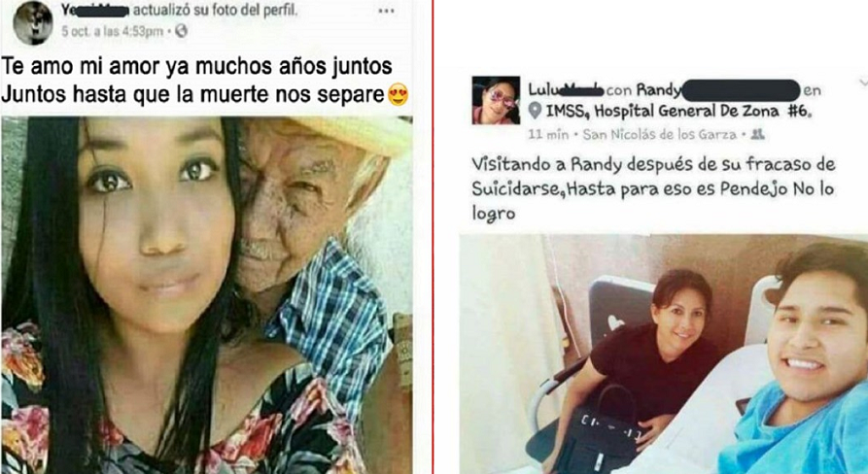Screen dimensions: 868x474
Task: Click the left poster's name starting with Ye
Action: [x=94, y=10]
